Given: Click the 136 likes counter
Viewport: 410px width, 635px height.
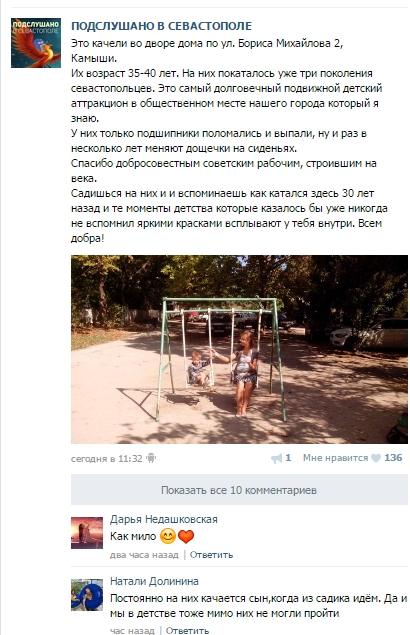Looking at the screenshot, I should pyautogui.click(x=393, y=458).
